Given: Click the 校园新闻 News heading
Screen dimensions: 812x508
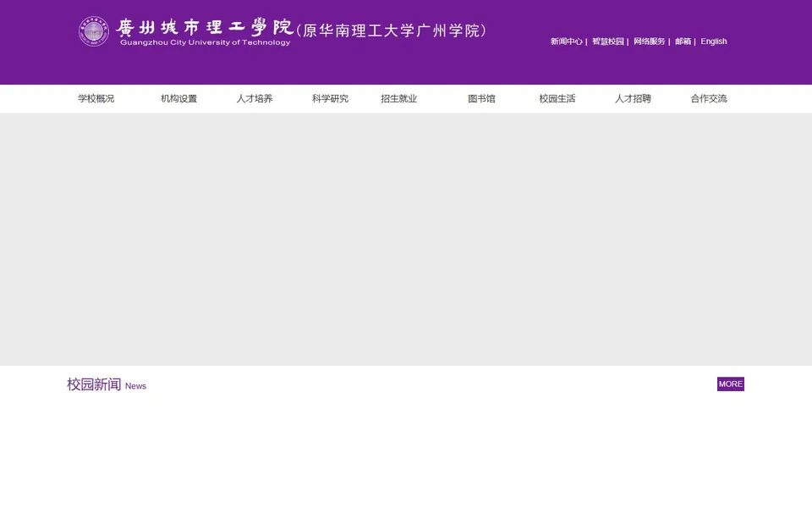Looking at the screenshot, I should pyautogui.click(x=107, y=384).
